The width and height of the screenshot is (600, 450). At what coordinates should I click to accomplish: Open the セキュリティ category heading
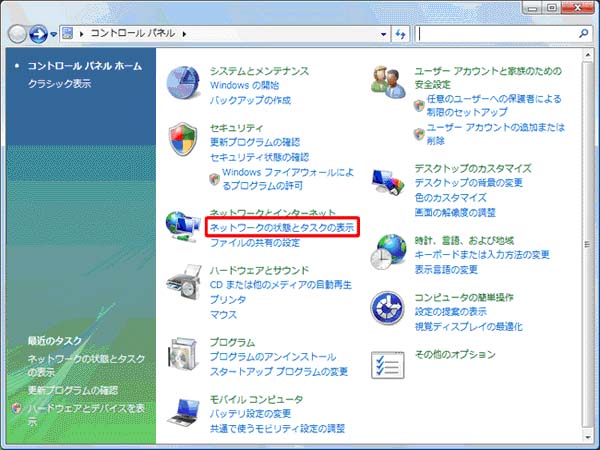pyautogui.click(x=236, y=128)
